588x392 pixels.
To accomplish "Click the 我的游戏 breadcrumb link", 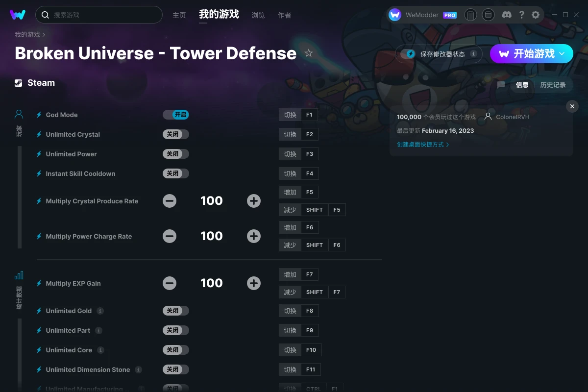I will 27,34.
